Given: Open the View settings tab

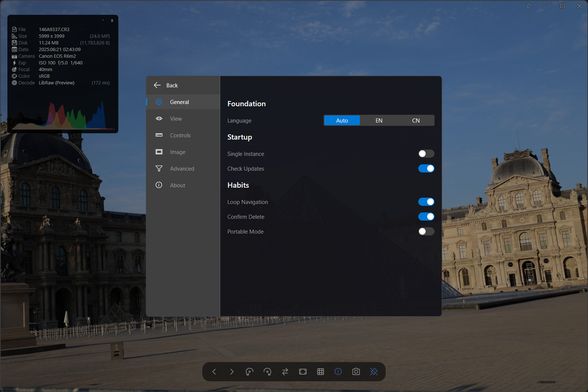Looking at the screenshot, I should pos(176,119).
